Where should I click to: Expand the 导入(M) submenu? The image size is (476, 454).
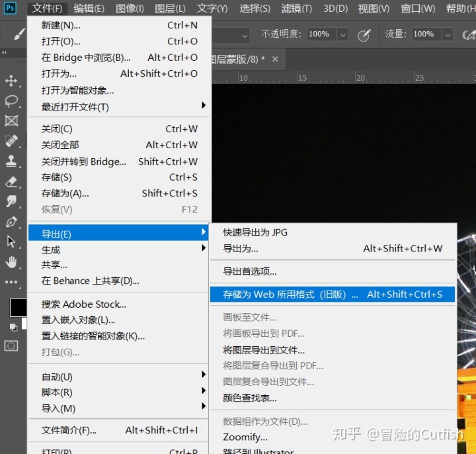[118, 408]
